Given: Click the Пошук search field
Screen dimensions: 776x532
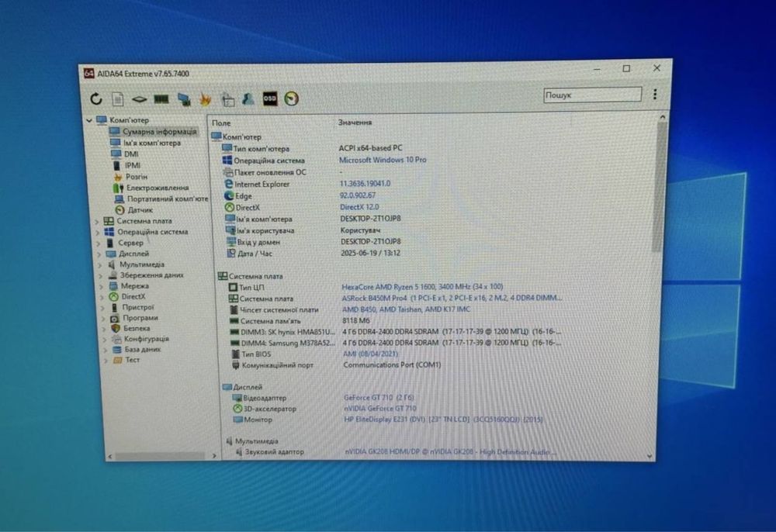Looking at the screenshot, I should (592, 95).
